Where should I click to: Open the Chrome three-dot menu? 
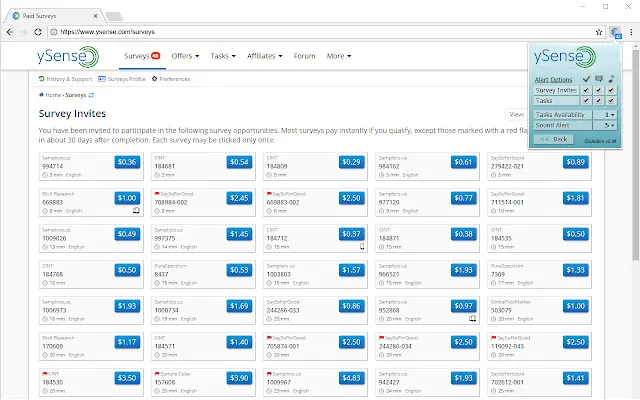tap(631, 32)
